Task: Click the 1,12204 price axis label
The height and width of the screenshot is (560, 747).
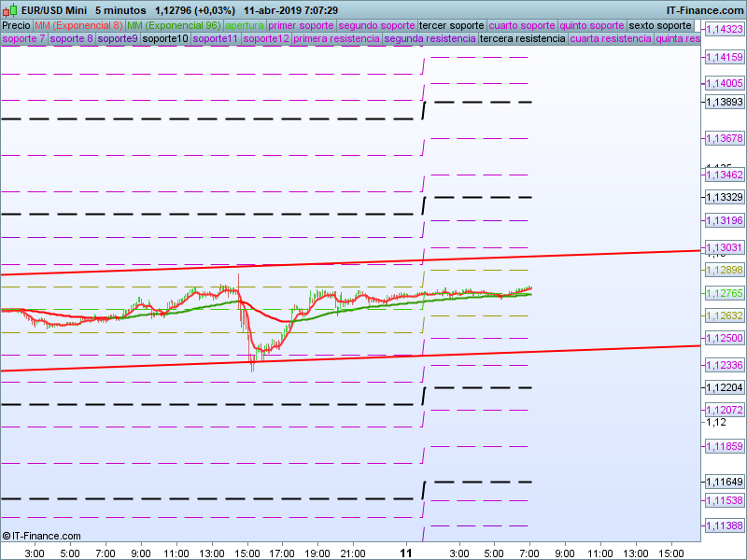Action: 723,387
